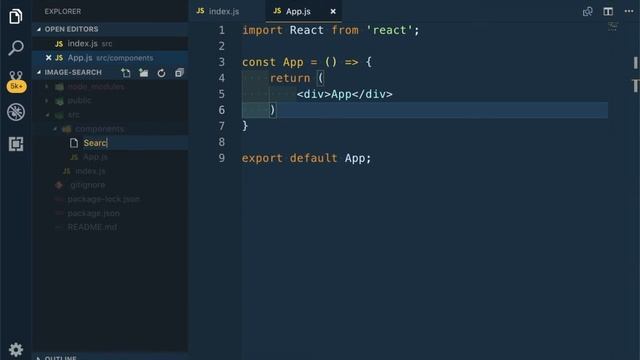Open the Search view in activity bar
Screen dimensions: 640x360
[x=16, y=48]
